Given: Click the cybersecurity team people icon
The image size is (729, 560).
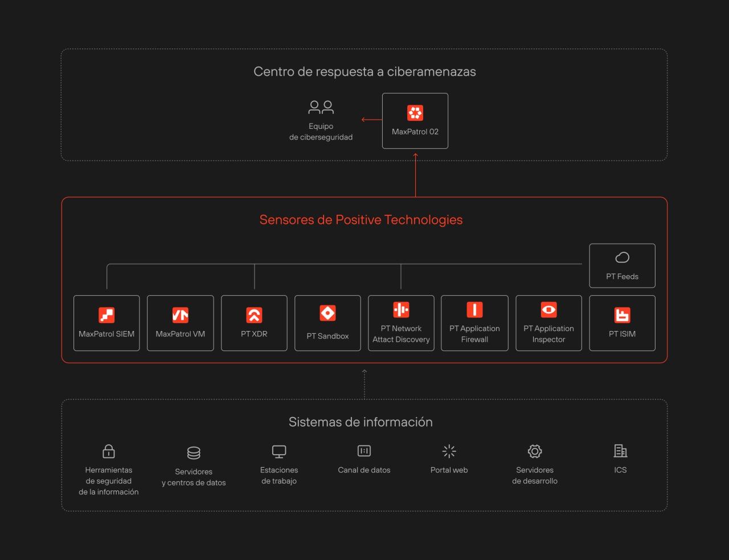Looking at the screenshot, I should coord(321,107).
